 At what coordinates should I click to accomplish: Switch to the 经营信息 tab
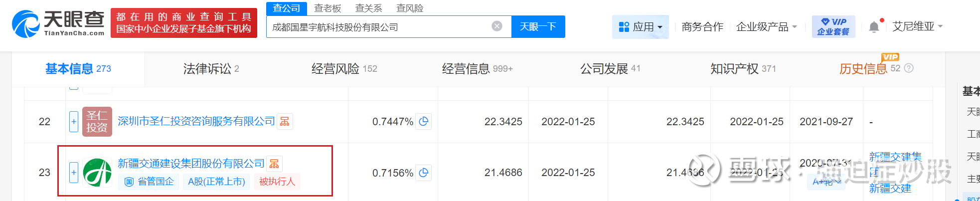point(477,69)
